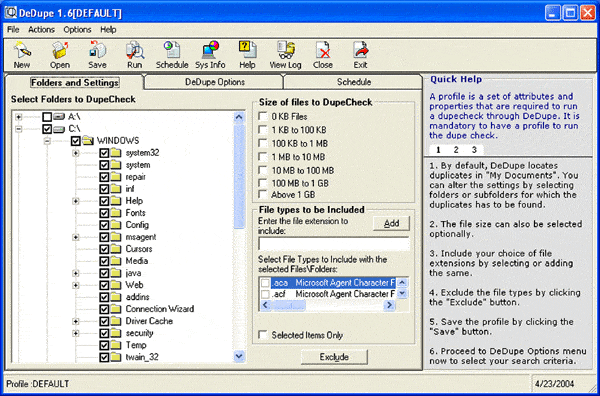Switch to the DeDupe Options tab
The height and width of the screenshot is (396, 600).
(215, 82)
